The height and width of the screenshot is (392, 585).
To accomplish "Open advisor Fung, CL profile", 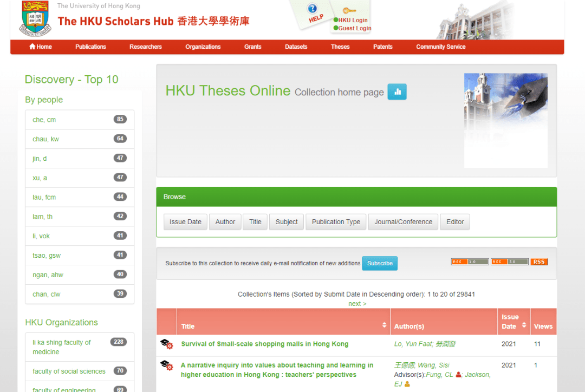I will tap(439, 375).
